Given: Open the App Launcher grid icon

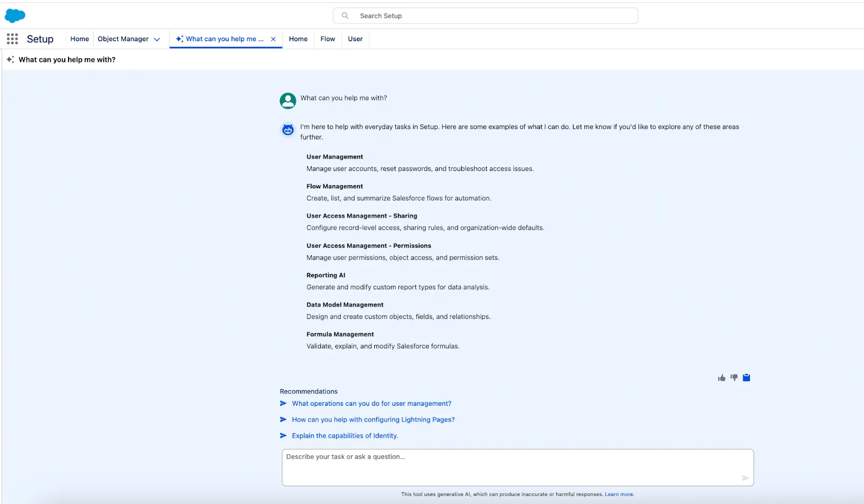Looking at the screenshot, I should point(12,39).
